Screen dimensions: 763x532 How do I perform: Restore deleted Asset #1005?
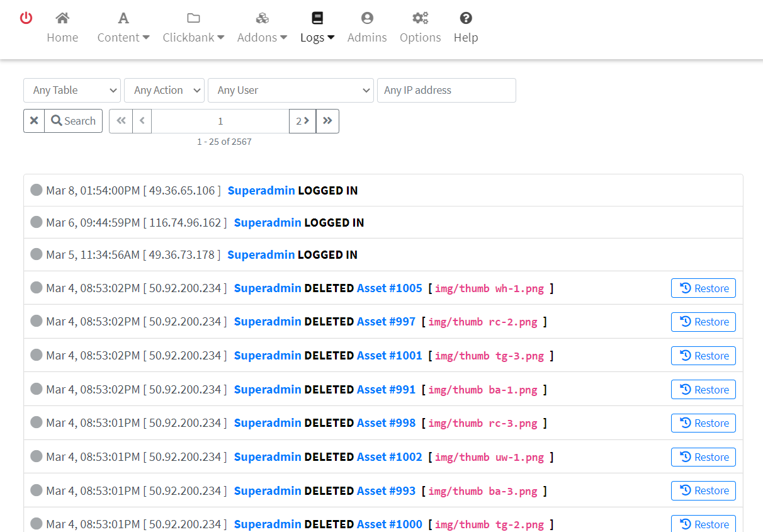point(703,288)
